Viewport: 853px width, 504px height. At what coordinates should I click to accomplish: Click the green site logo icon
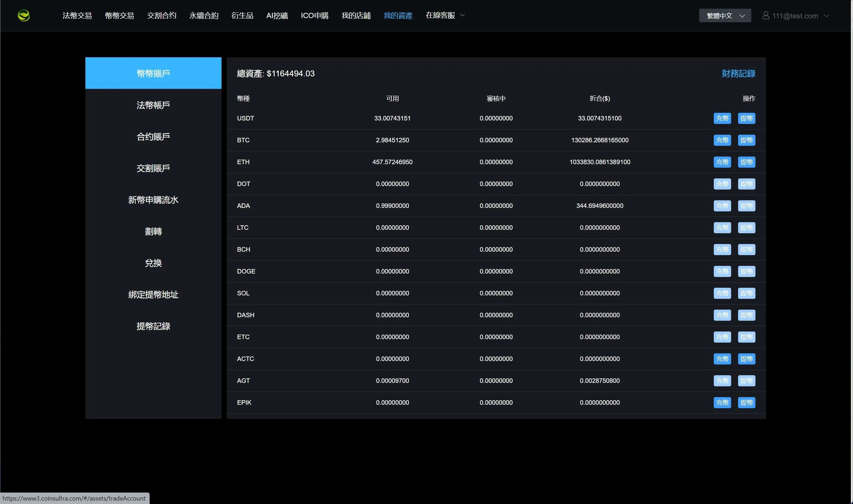(x=24, y=16)
